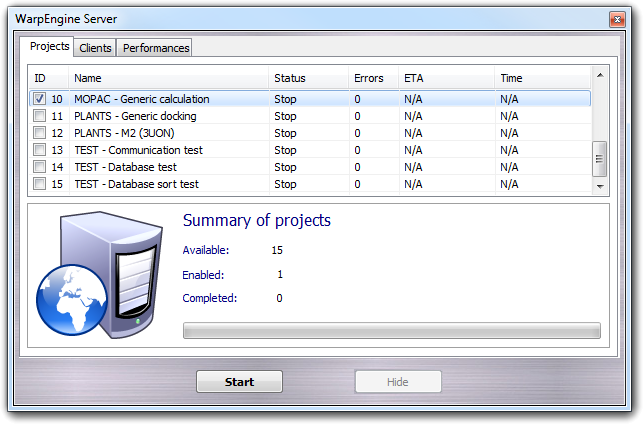Switch to the Clients tab
The width and height of the screenshot is (643, 424).
coord(95,48)
